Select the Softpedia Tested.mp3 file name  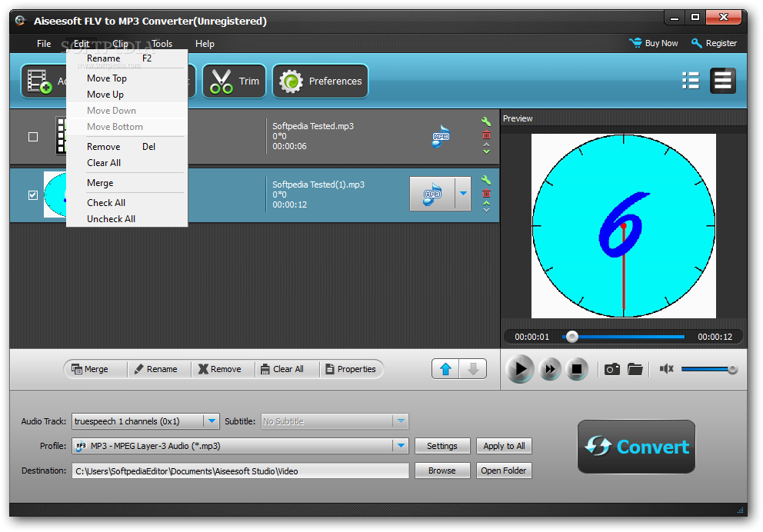pyautogui.click(x=313, y=126)
